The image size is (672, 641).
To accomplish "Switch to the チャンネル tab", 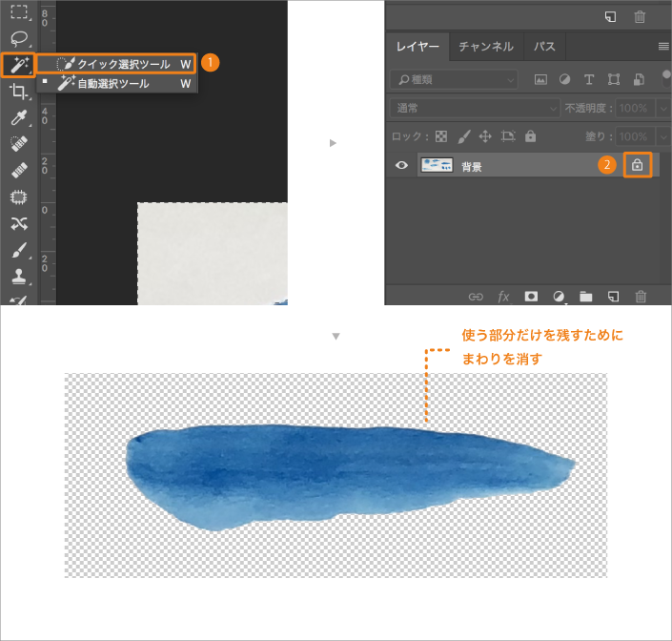I will coord(486,47).
